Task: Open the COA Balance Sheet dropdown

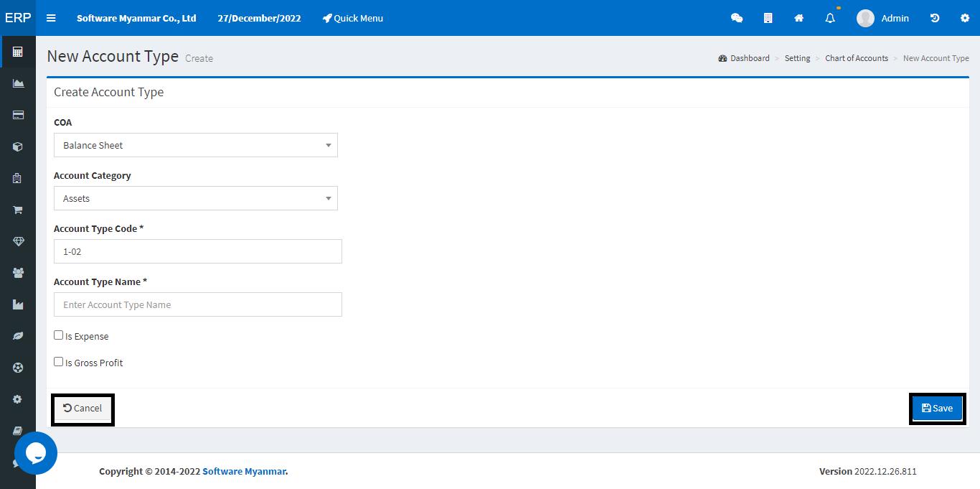Action: (x=196, y=145)
